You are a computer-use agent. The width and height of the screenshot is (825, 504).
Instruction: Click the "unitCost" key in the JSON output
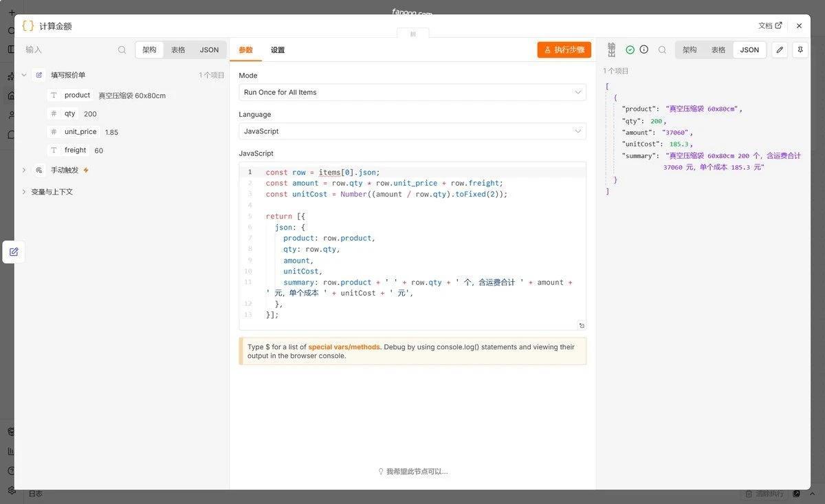[641, 144]
